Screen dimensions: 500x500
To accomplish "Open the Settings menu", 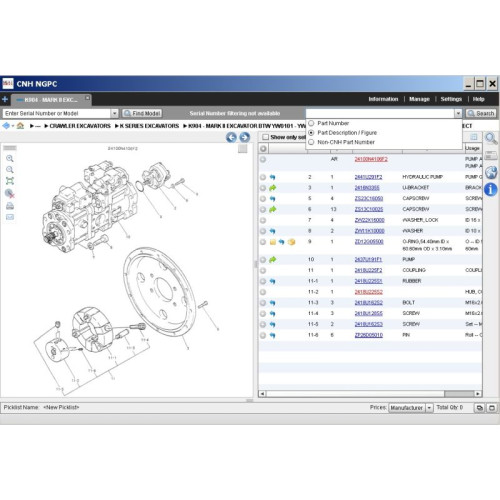I will [451, 99].
